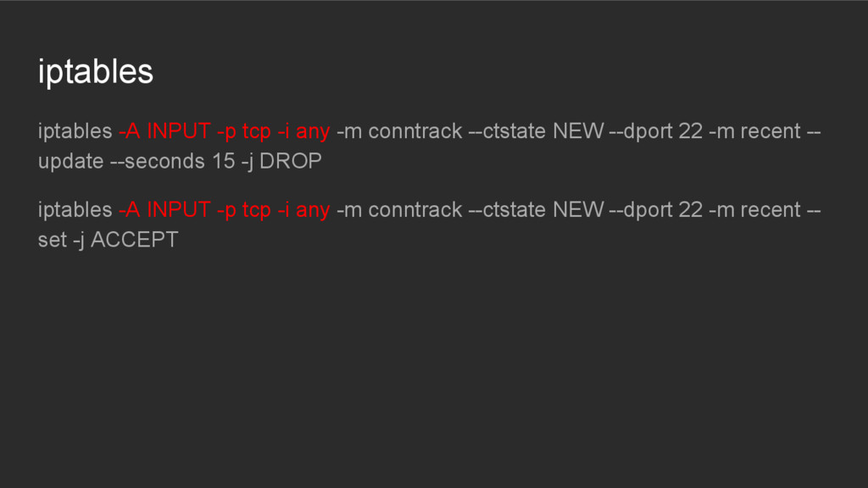Click "-m conntrack" in the second command

click(x=399, y=210)
